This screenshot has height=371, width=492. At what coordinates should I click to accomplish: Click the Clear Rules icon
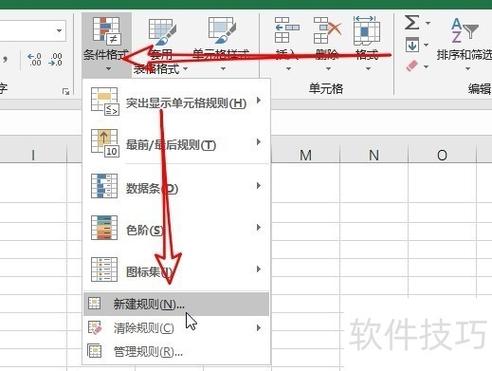(x=95, y=327)
